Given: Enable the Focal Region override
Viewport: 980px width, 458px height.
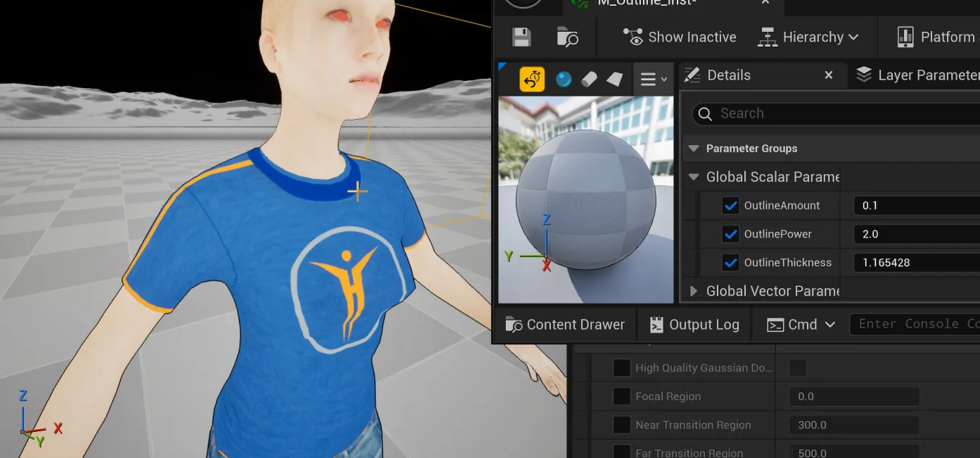Looking at the screenshot, I should 621,396.
